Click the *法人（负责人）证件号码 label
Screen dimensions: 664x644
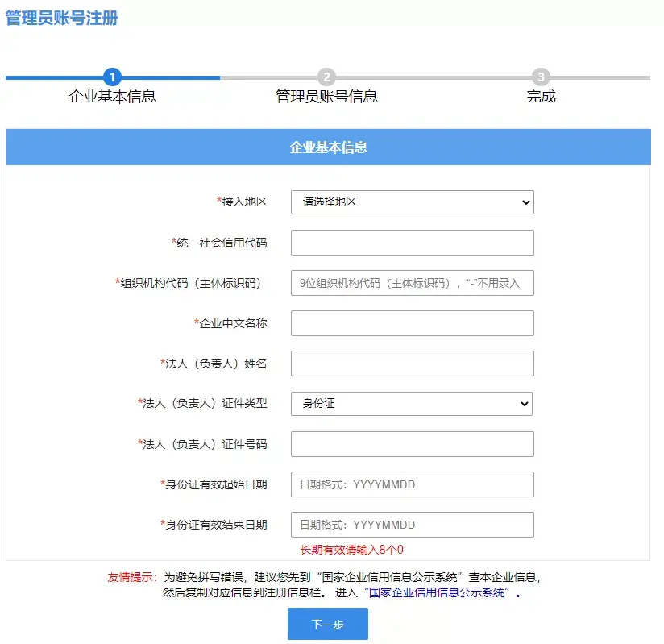click(202, 443)
